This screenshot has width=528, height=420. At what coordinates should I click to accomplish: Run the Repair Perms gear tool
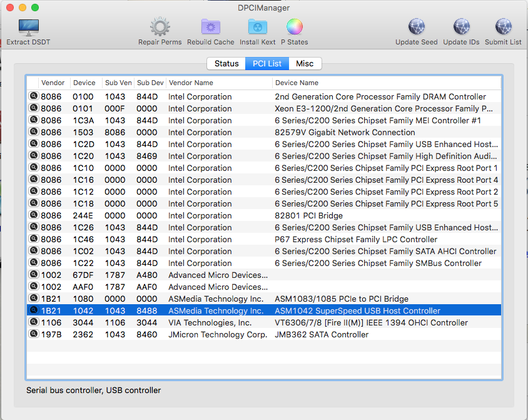pyautogui.click(x=160, y=27)
